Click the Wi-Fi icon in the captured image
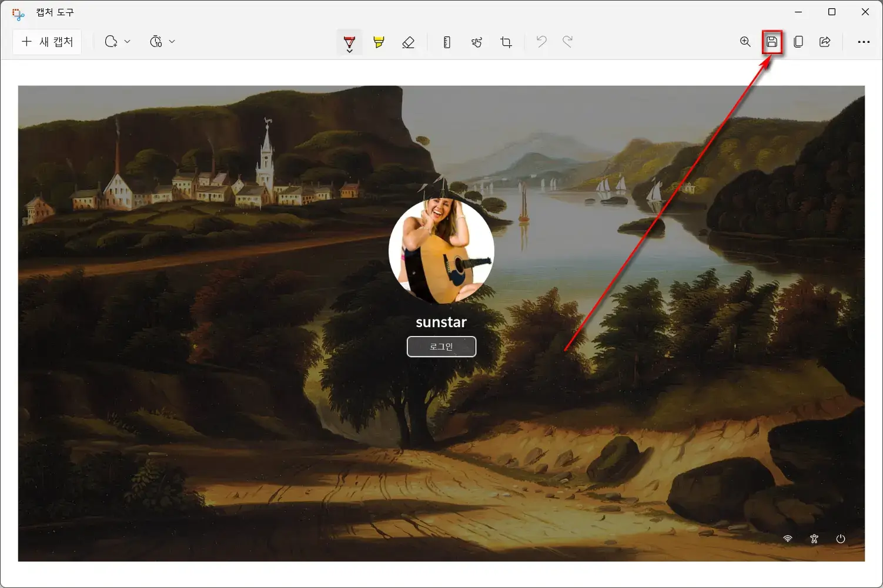883x588 pixels. coord(788,539)
